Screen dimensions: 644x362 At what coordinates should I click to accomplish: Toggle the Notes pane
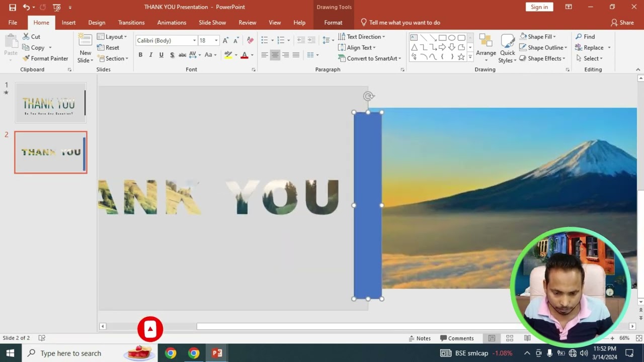(x=420, y=338)
